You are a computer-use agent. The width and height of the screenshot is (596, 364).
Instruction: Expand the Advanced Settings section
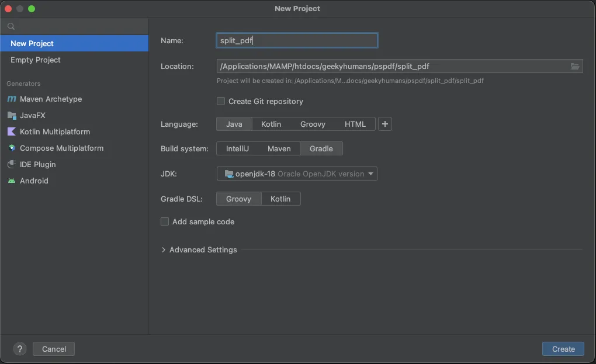(x=199, y=249)
